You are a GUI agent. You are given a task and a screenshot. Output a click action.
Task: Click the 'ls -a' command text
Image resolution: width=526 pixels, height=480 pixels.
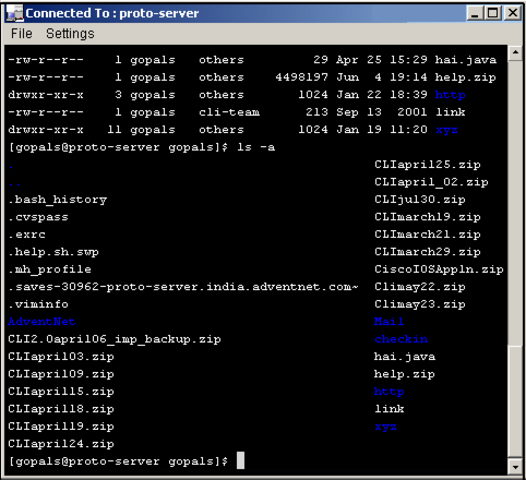coord(256,147)
